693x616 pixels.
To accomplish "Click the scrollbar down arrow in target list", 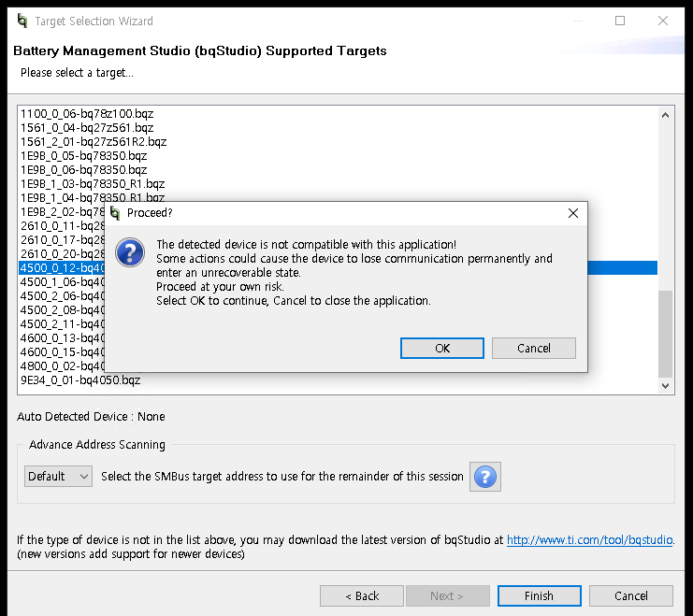I will coord(665,385).
